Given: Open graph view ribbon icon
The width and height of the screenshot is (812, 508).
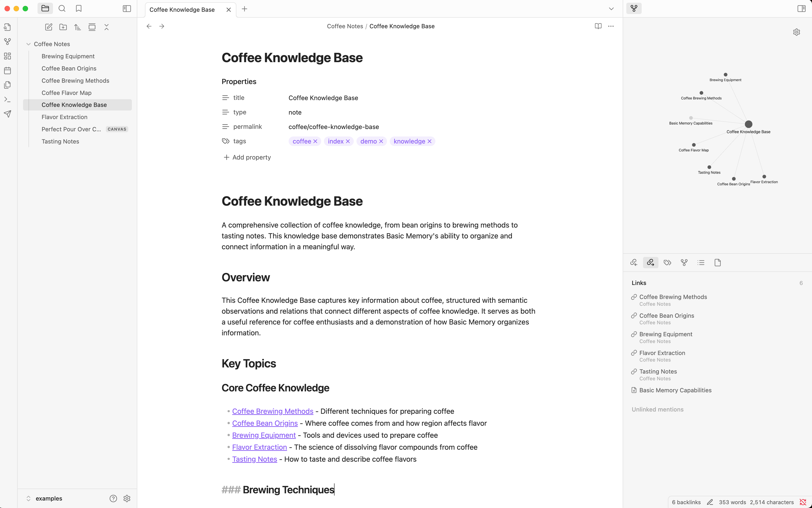Looking at the screenshot, I should point(7,42).
